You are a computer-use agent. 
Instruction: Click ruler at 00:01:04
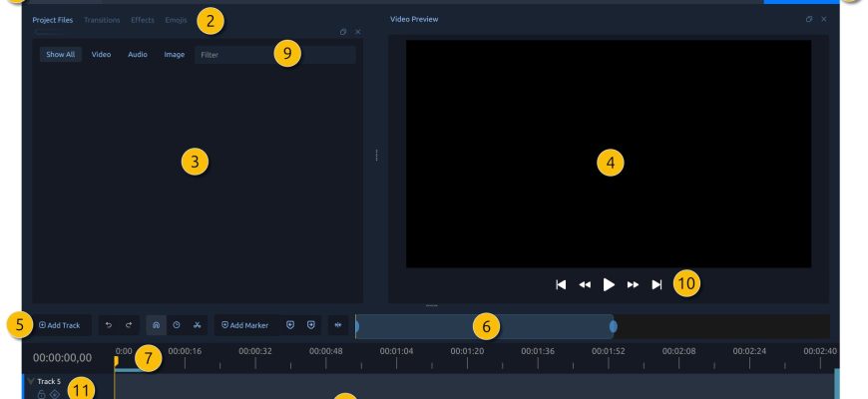[396, 351]
